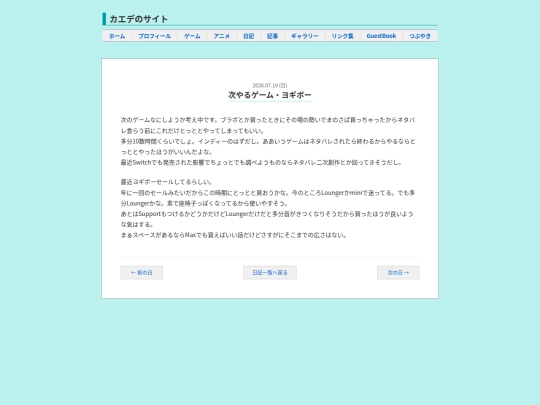Open the ゲーム section
The width and height of the screenshot is (540, 405).
192,36
